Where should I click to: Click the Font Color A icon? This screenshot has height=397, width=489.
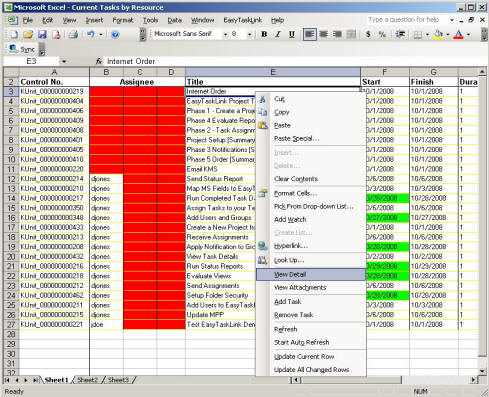click(459, 34)
